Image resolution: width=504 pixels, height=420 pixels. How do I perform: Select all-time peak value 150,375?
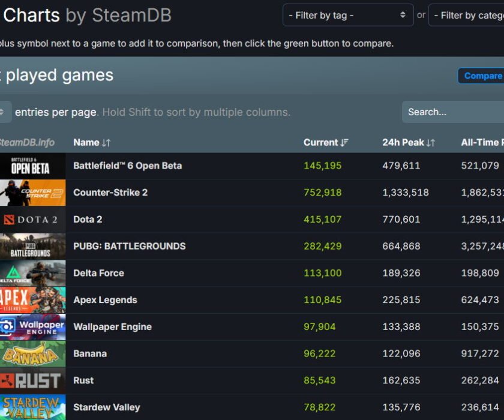click(480, 326)
